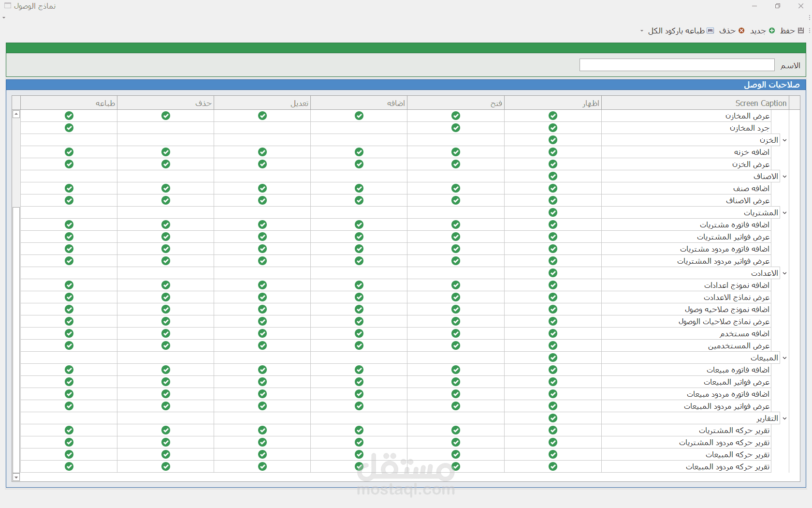Click the نماذج الوصول window icon in the title bar
Image resolution: width=812 pixels, height=508 pixels.
pos(8,6)
